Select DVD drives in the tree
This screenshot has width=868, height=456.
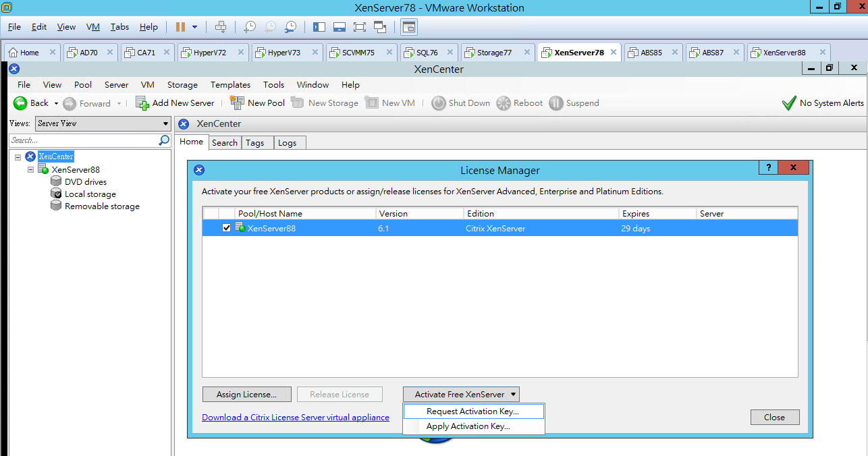point(86,182)
